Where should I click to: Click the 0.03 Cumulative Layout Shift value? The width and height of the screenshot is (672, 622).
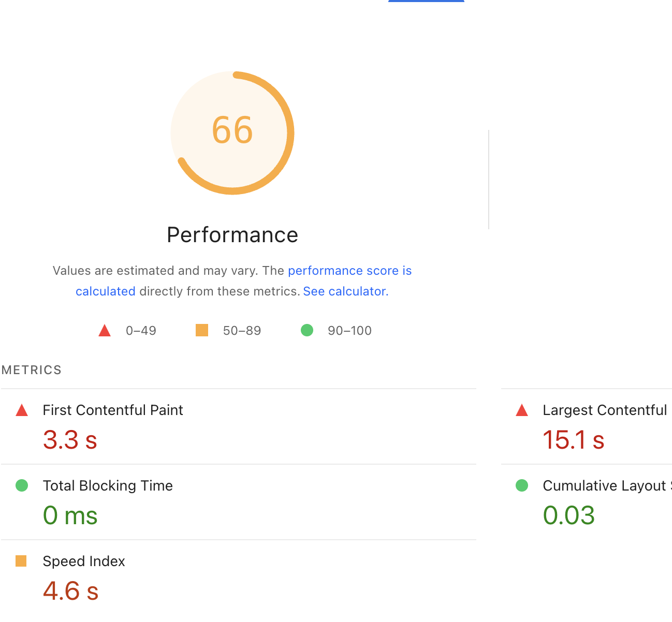point(568,515)
